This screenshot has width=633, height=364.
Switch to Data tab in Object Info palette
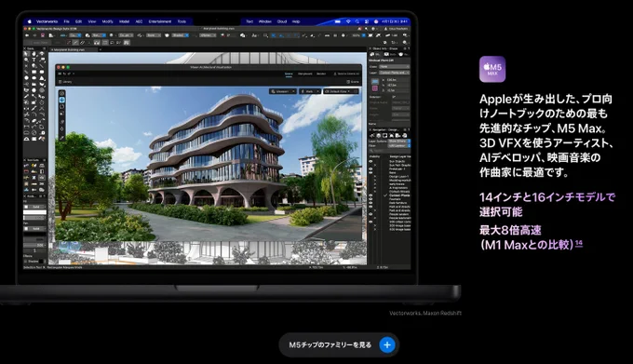389,55
